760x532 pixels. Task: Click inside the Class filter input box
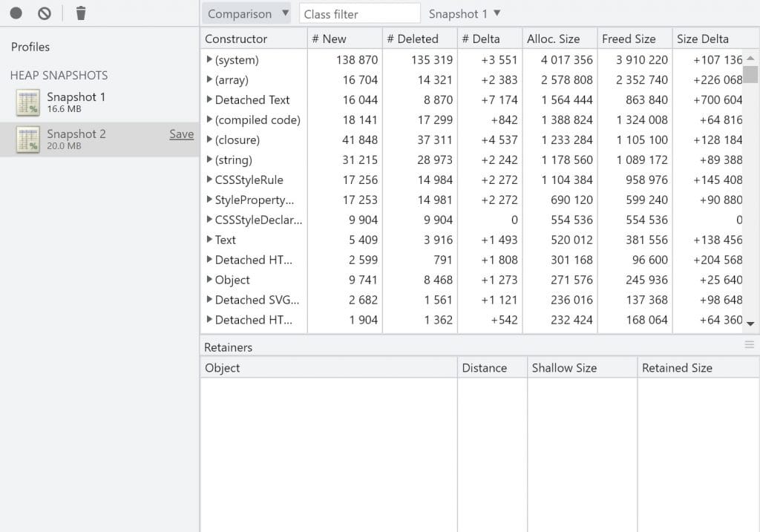pyautogui.click(x=359, y=13)
